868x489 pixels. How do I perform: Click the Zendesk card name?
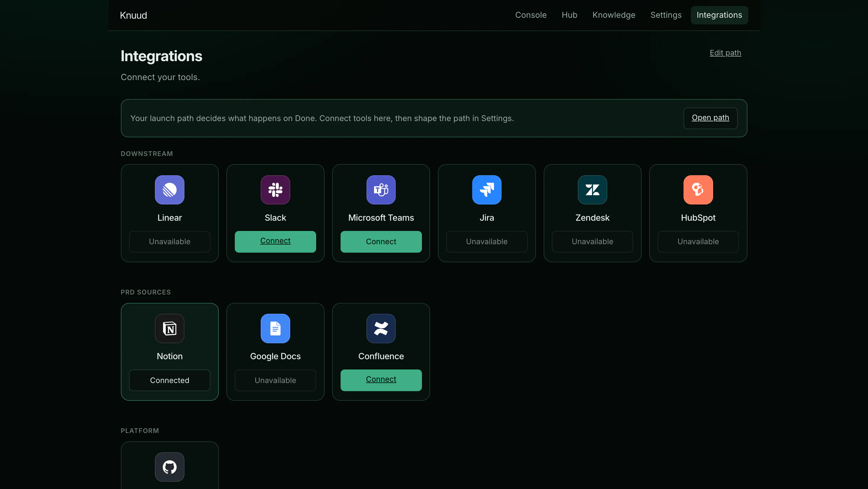592,218
